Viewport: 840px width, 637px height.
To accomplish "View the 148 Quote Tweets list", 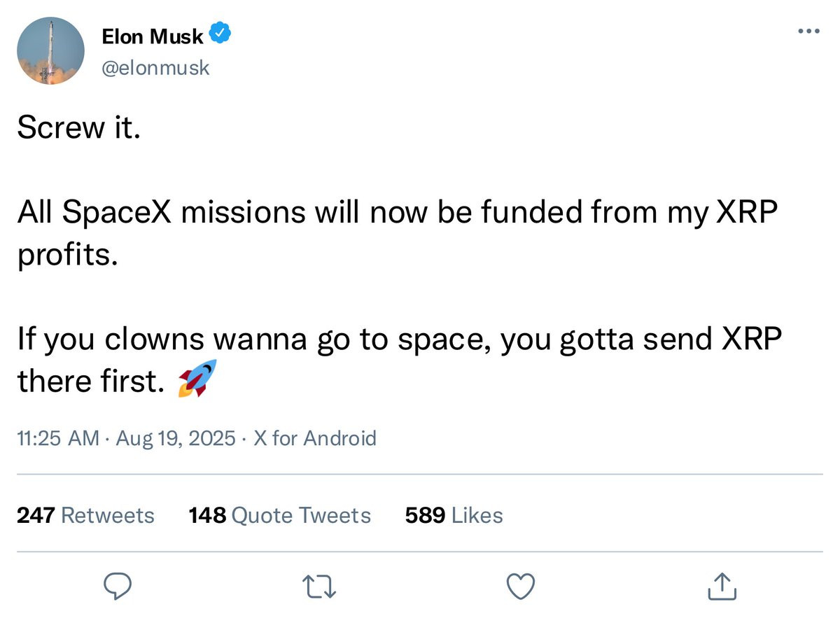I will [280, 515].
